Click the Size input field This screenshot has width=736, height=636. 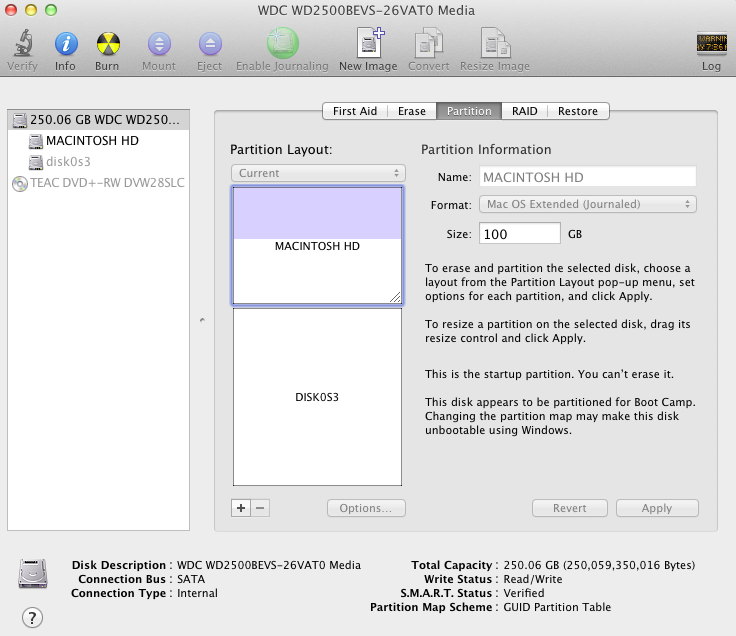(x=518, y=234)
